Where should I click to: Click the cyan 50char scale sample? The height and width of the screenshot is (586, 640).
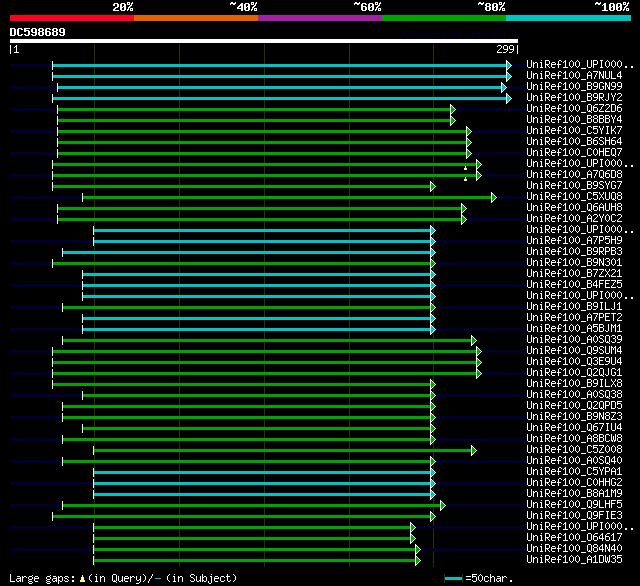[x=453, y=578]
